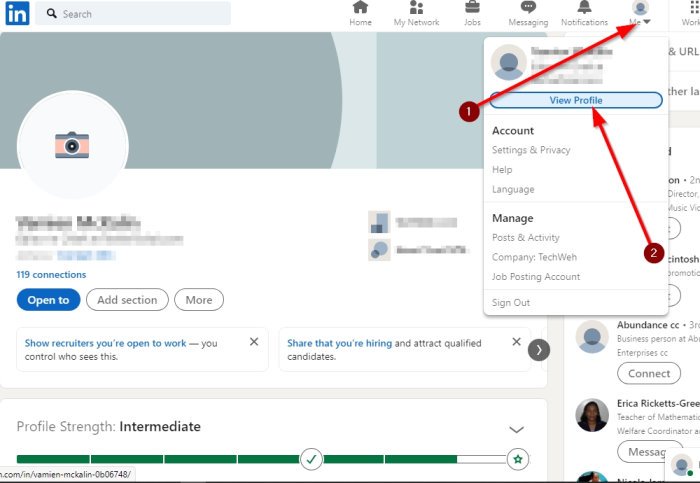Click the dropdown menu profile avatar
Viewport: 700px width, 483px height.
coord(508,62)
